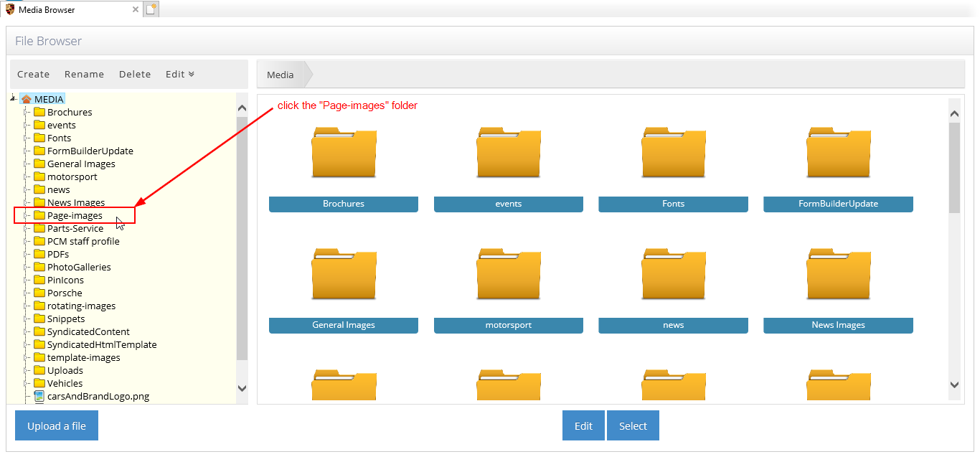Open the motorsport large folder icon
The height and width of the screenshot is (467, 980).
509,275
